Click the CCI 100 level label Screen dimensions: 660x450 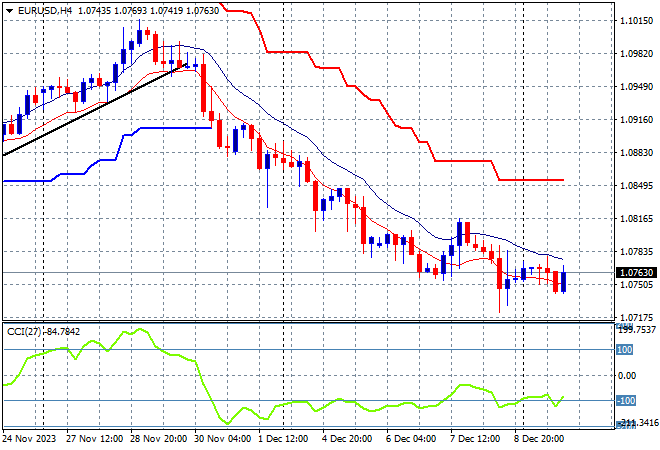click(624, 350)
